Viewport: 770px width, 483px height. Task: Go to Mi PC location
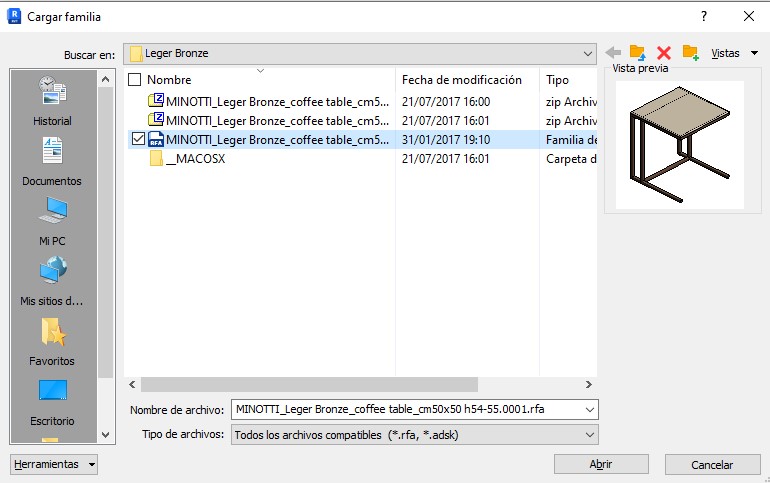tap(52, 221)
